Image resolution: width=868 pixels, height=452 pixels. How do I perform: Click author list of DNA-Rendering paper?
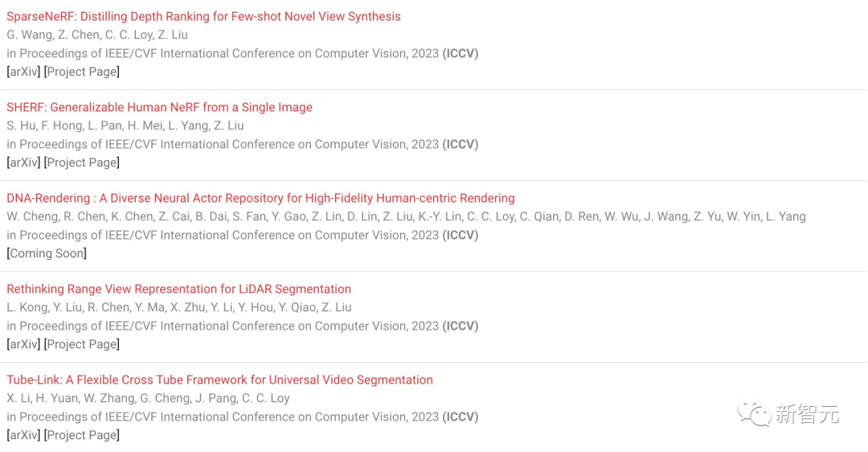[406, 216]
